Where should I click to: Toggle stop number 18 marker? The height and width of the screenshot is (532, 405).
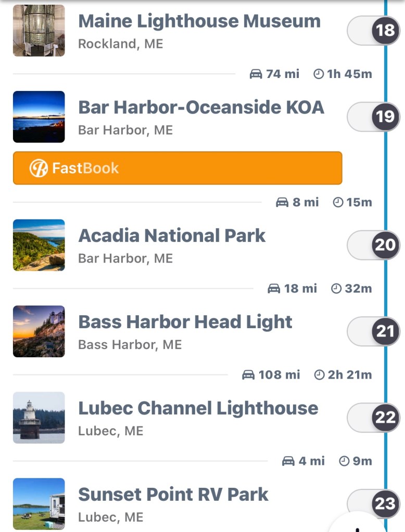[x=385, y=30]
